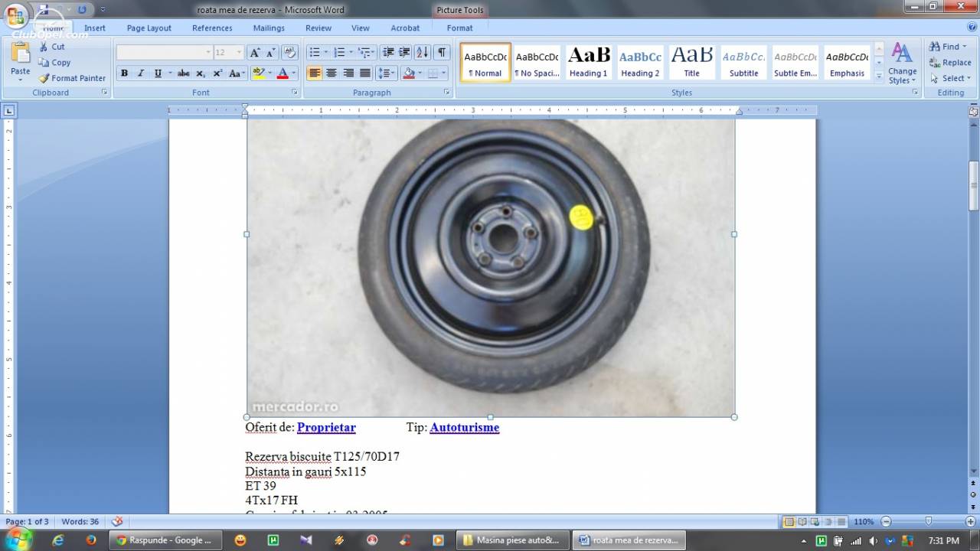Image resolution: width=980 pixels, height=551 pixels.
Task: Follow the Autoturisme hyperlink
Action: pos(465,428)
